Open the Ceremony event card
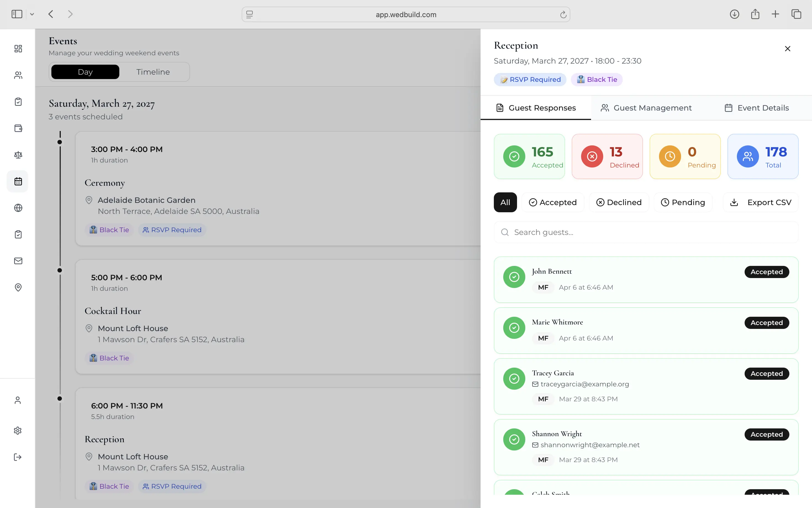The width and height of the screenshot is (812, 508). (278, 188)
